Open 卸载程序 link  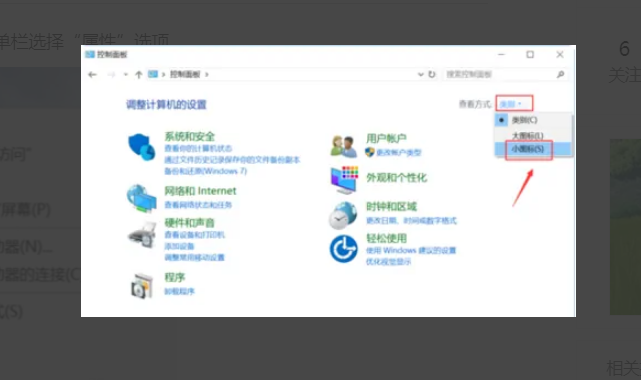pos(179,291)
